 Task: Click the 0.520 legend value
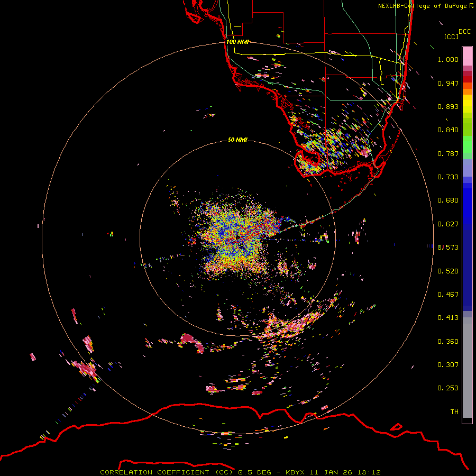448,271
